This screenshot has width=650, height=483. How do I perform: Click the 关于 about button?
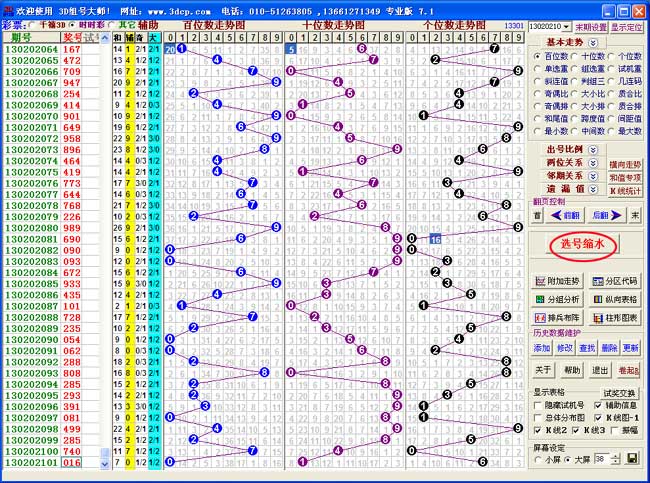543,370
